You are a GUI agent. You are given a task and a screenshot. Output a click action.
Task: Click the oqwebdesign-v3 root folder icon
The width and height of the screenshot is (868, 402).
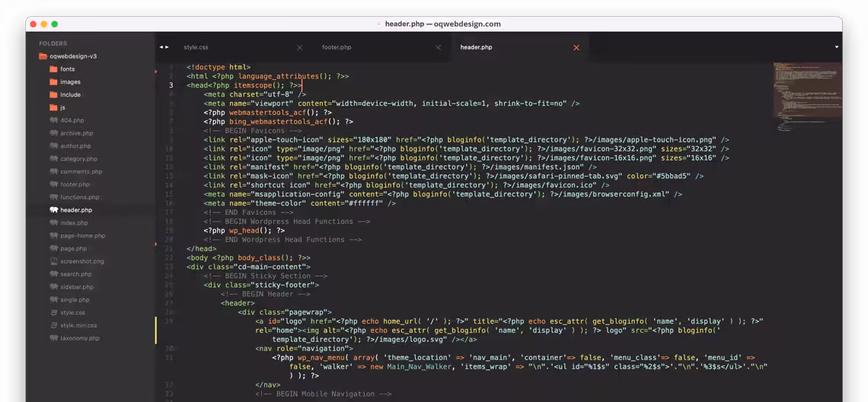pyautogui.click(x=43, y=56)
